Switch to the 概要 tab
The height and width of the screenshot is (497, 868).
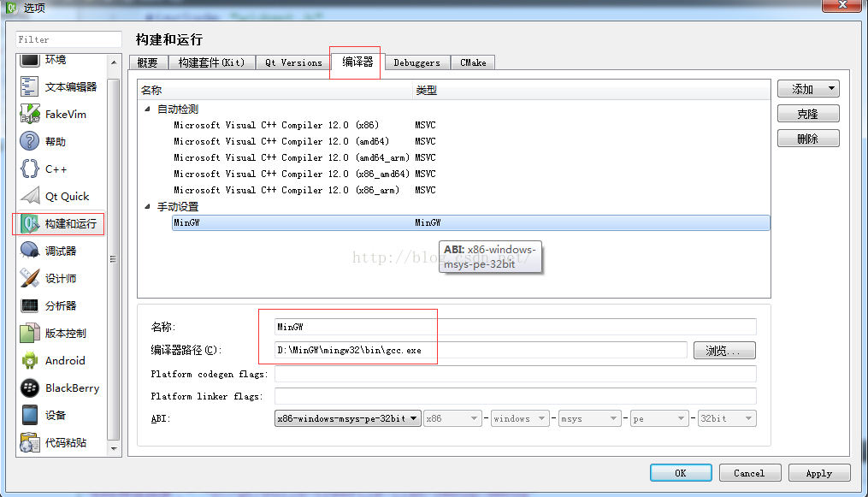tap(147, 62)
